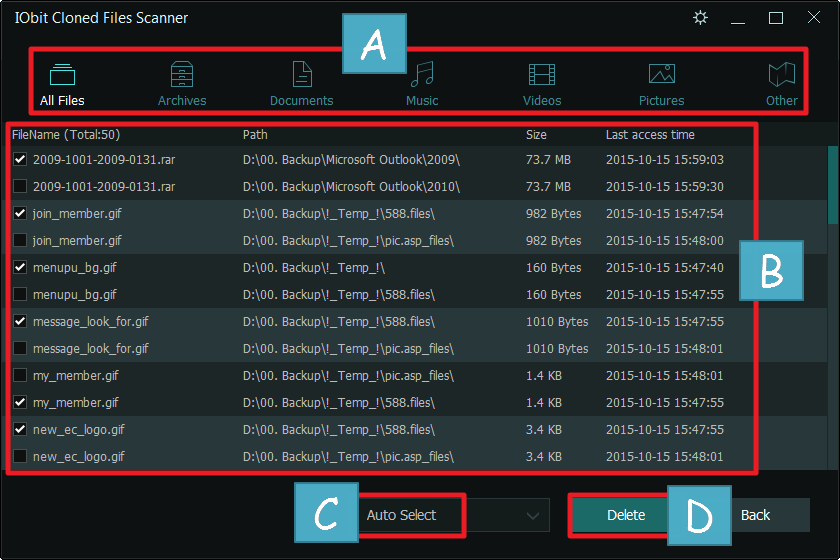Select the All Files category icon
Screen dimensions: 840x560
point(62,75)
